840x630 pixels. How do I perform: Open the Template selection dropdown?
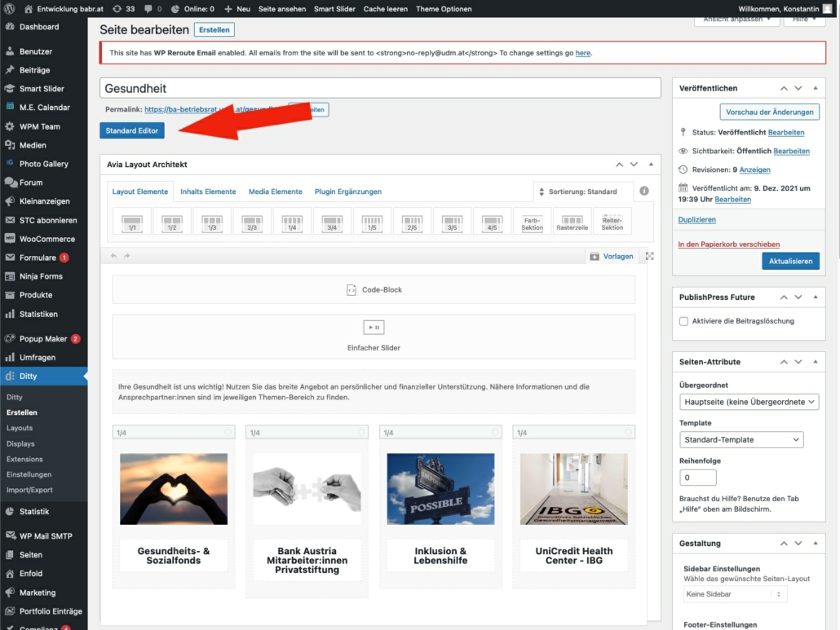pos(741,440)
